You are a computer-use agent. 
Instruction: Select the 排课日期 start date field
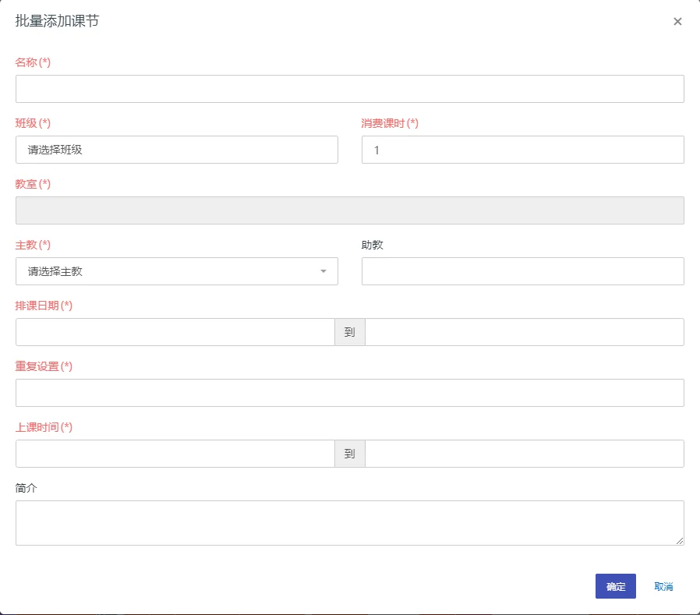175,331
